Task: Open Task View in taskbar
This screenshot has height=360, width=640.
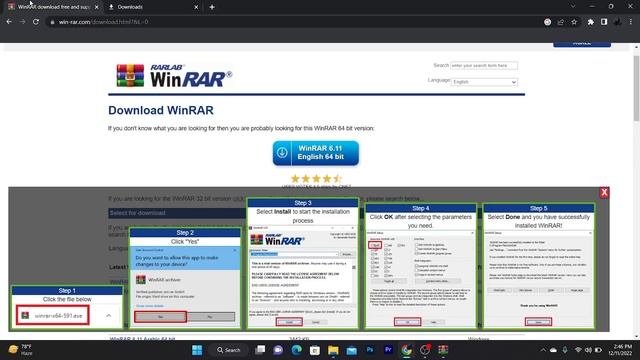Action: pos(260,350)
